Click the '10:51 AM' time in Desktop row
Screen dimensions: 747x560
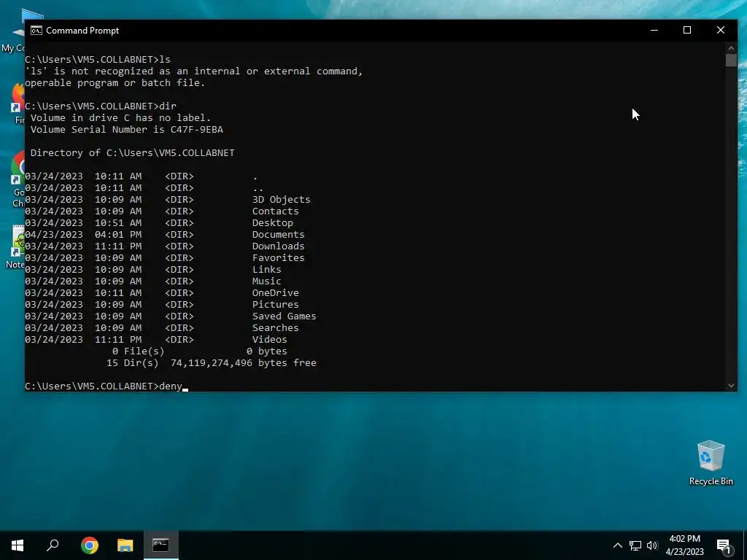118,223
